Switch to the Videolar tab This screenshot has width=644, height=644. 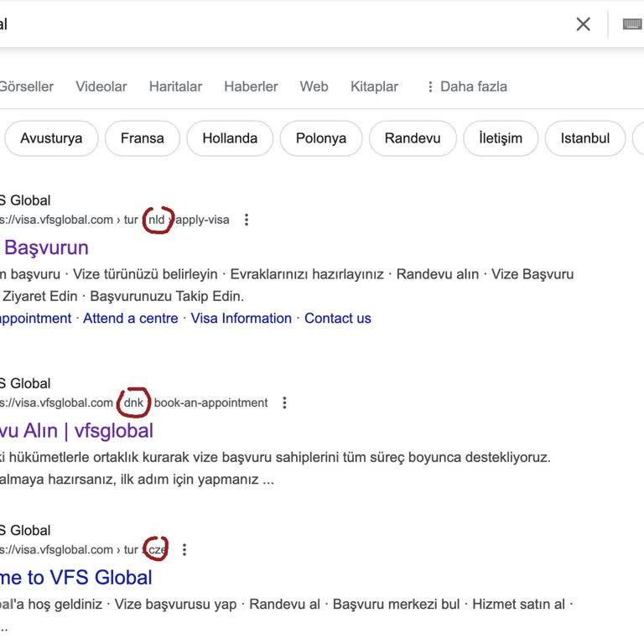pyautogui.click(x=101, y=86)
